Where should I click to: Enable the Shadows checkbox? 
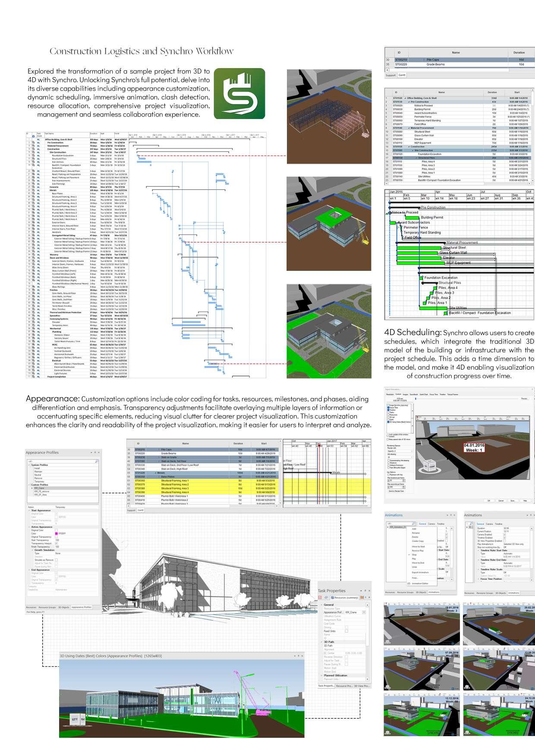click(388, 463)
